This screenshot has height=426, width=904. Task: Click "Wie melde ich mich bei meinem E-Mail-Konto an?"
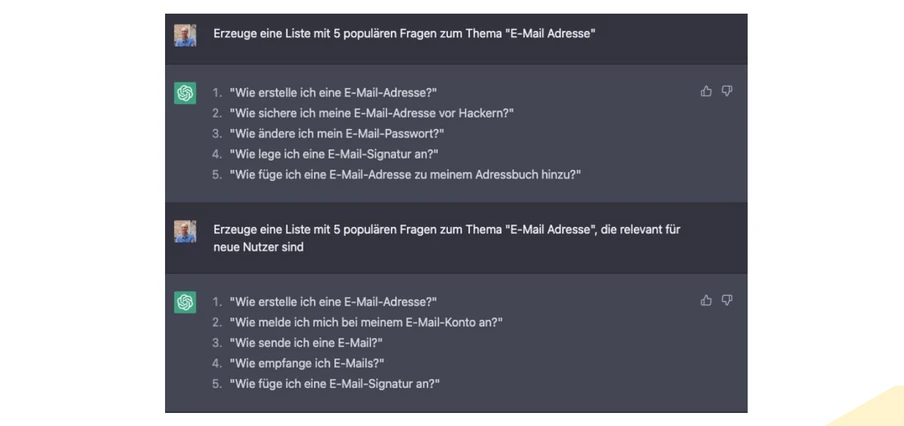pos(365,322)
